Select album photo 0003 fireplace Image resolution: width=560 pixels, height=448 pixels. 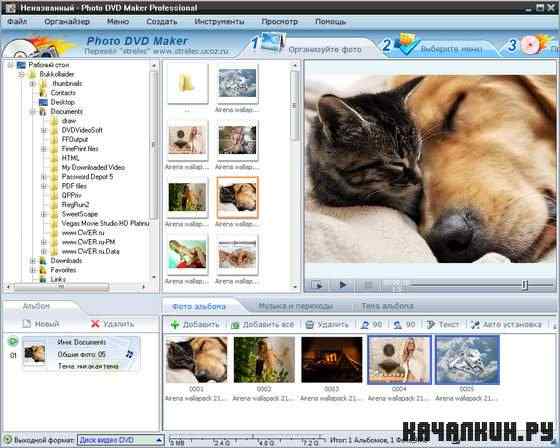[332, 359]
